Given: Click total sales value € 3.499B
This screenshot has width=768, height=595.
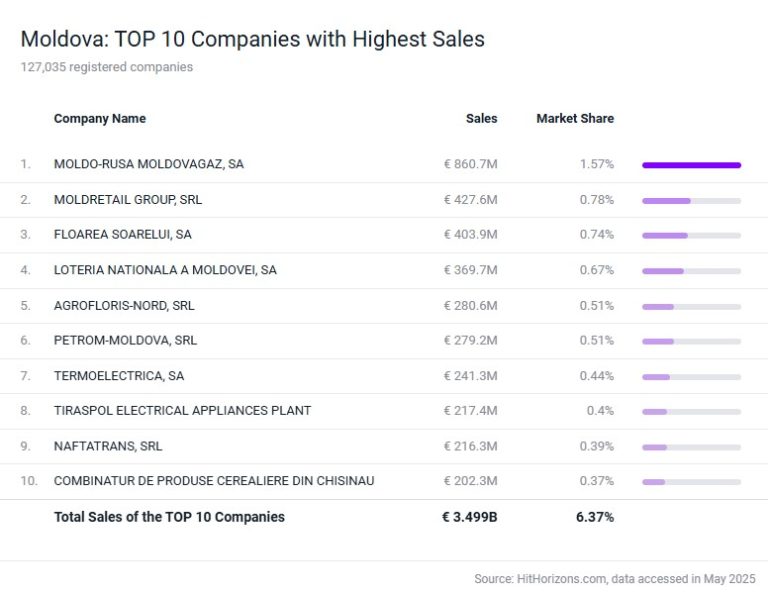Looking at the screenshot, I should coord(469,517).
